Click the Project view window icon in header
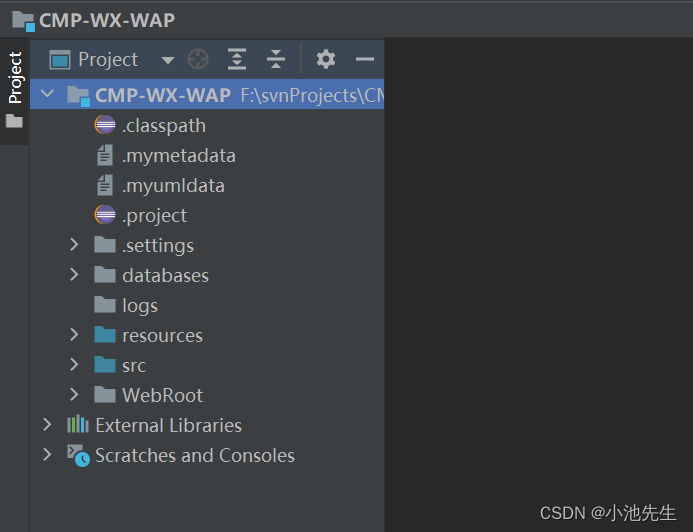This screenshot has height=532, width=693. [60, 60]
